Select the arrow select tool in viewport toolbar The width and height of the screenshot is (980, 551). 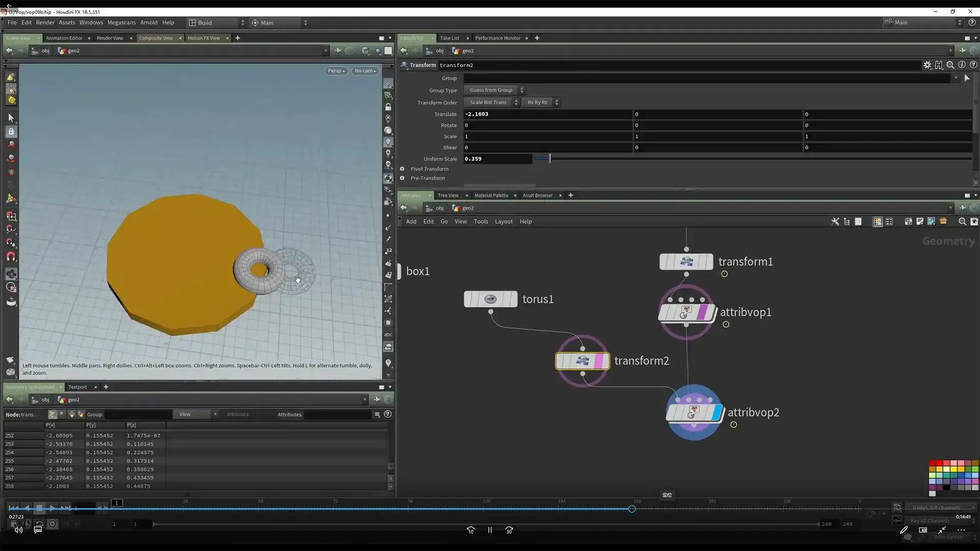[11, 118]
